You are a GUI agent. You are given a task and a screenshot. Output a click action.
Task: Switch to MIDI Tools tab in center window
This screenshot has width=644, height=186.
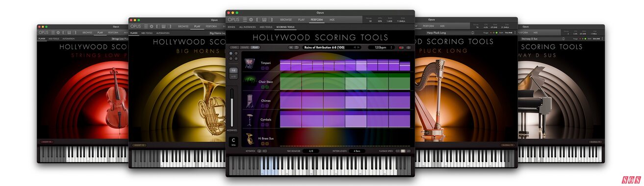point(266,27)
